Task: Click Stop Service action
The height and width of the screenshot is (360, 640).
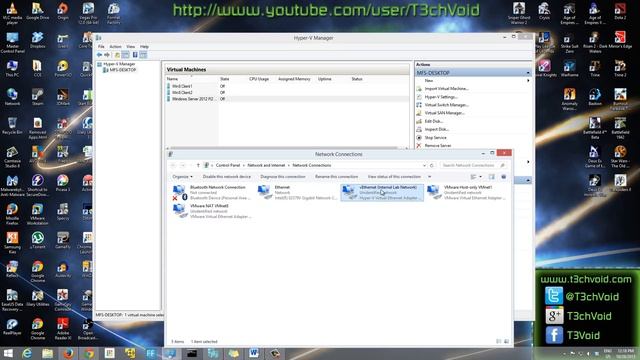Action: 435,138
